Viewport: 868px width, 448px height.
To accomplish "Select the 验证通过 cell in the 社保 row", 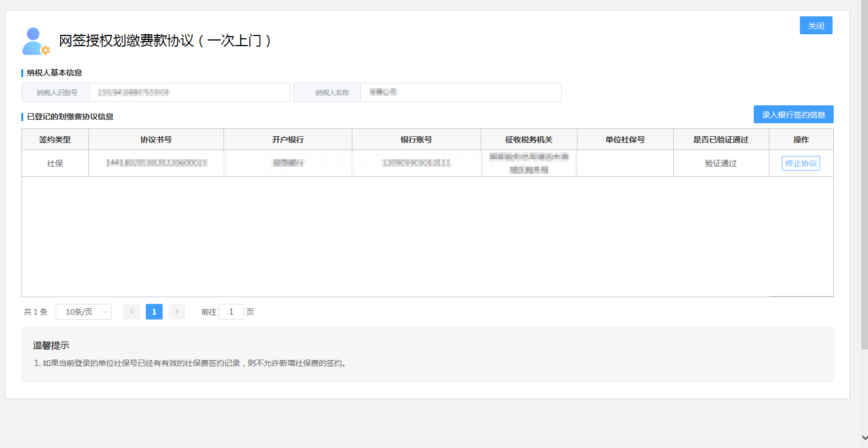I will [721, 163].
